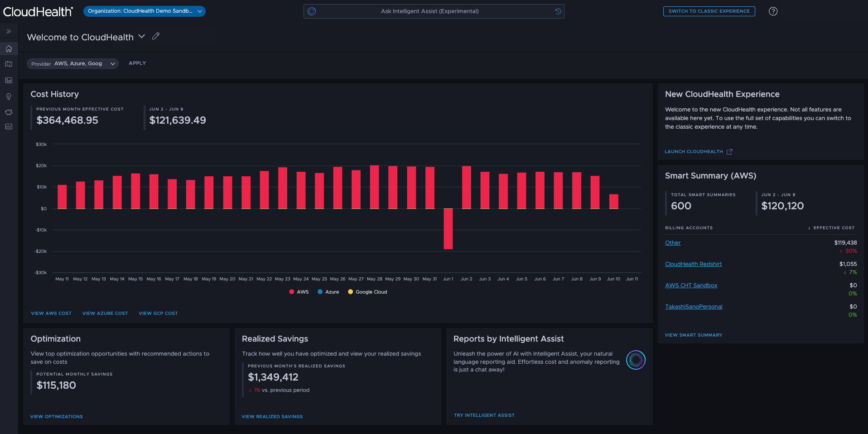Click the Ask Intelligent Assist input field
868x434 pixels.
click(x=434, y=11)
